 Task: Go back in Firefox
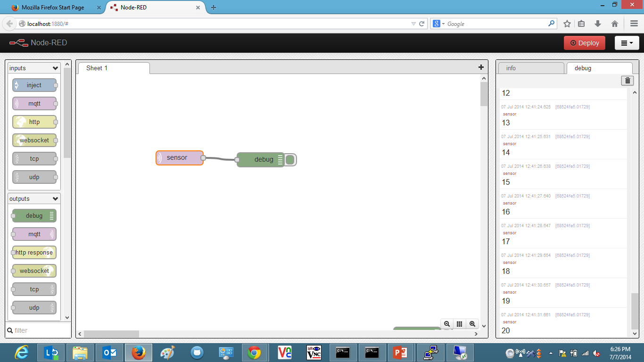coord(9,24)
